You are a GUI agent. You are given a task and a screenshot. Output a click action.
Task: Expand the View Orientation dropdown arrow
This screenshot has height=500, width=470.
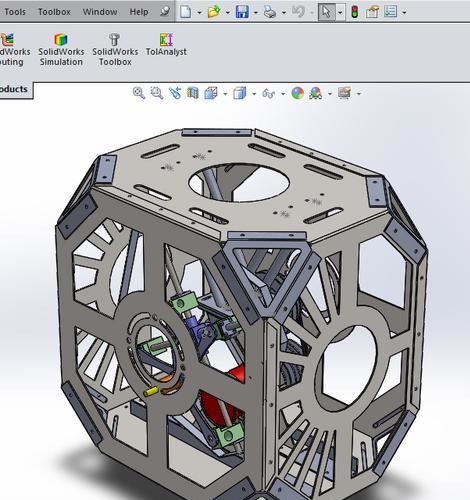(x=225, y=94)
